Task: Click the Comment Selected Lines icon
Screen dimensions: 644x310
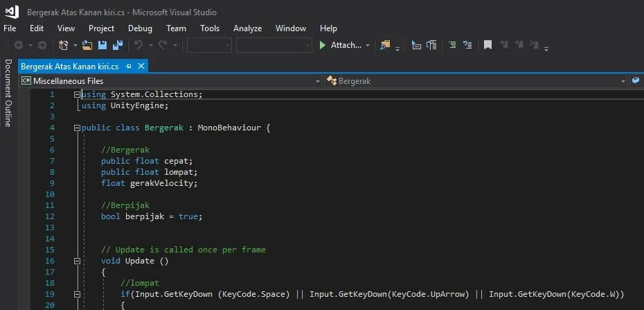Action: (452, 45)
